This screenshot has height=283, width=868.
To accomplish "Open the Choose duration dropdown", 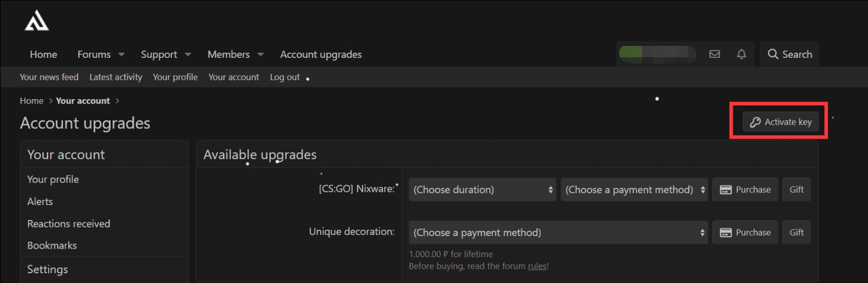I will (x=482, y=190).
